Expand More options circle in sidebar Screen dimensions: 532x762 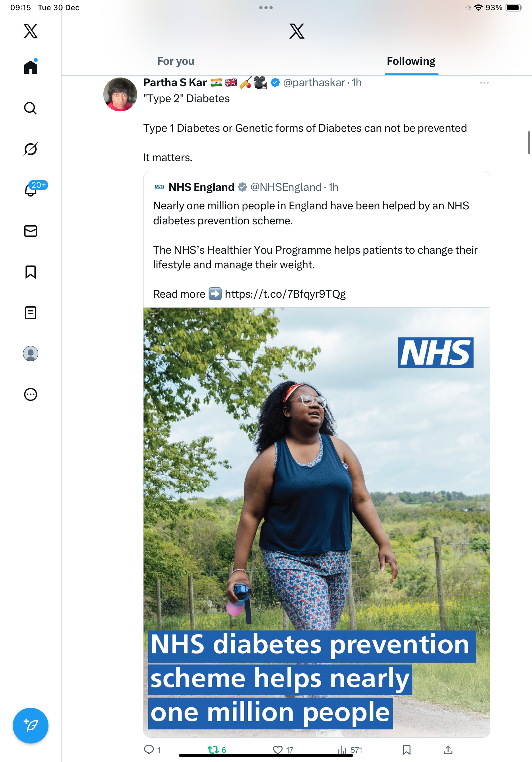pyautogui.click(x=31, y=394)
